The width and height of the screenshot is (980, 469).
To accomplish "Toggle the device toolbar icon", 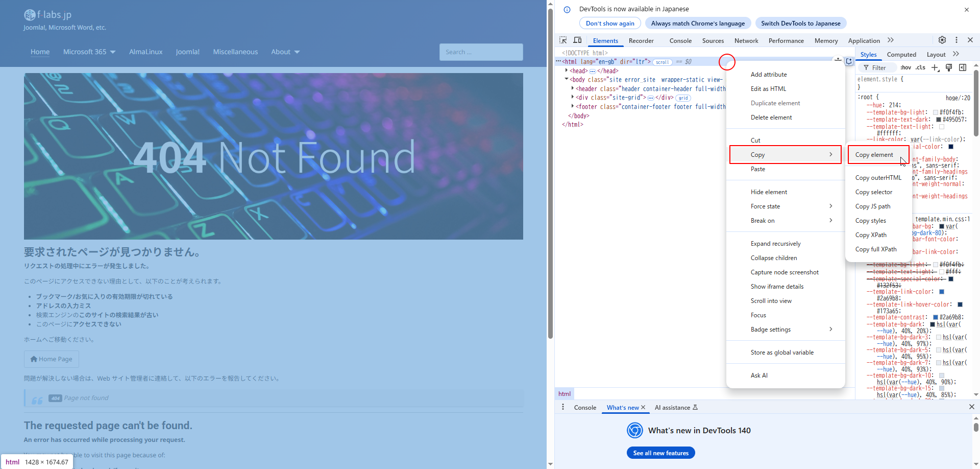I will click(577, 40).
